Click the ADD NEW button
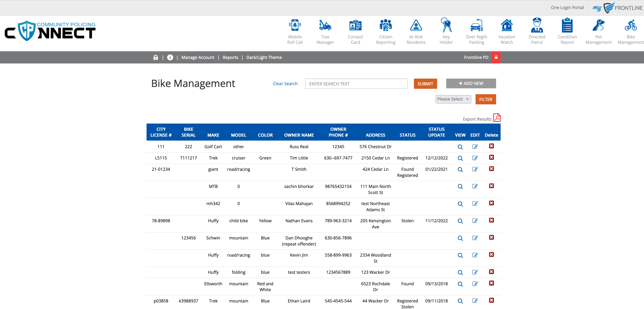Image resolution: width=644 pixels, height=309 pixels. pyautogui.click(x=471, y=84)
